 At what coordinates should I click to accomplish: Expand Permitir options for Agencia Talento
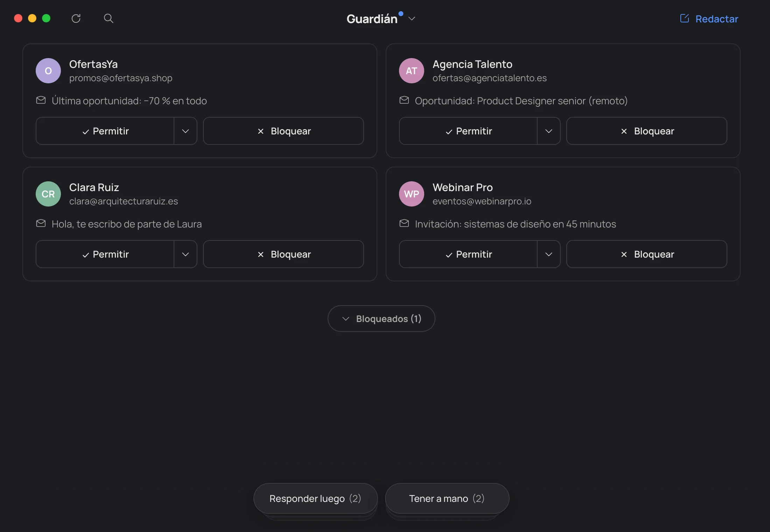(549, 131)
